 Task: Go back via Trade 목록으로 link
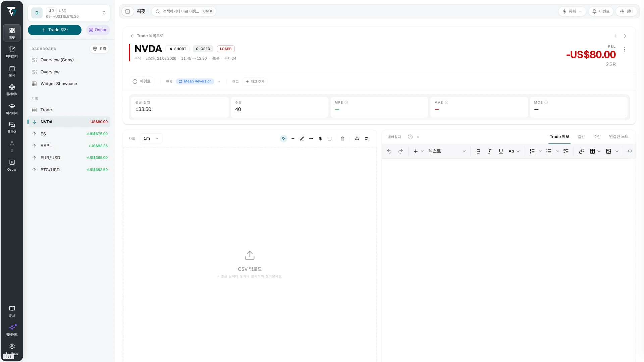tap(147, 36)
